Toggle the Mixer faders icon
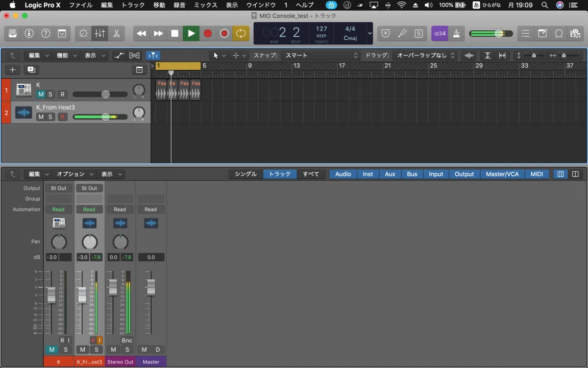Screen dimensions: 588x368 click(99, 33)
